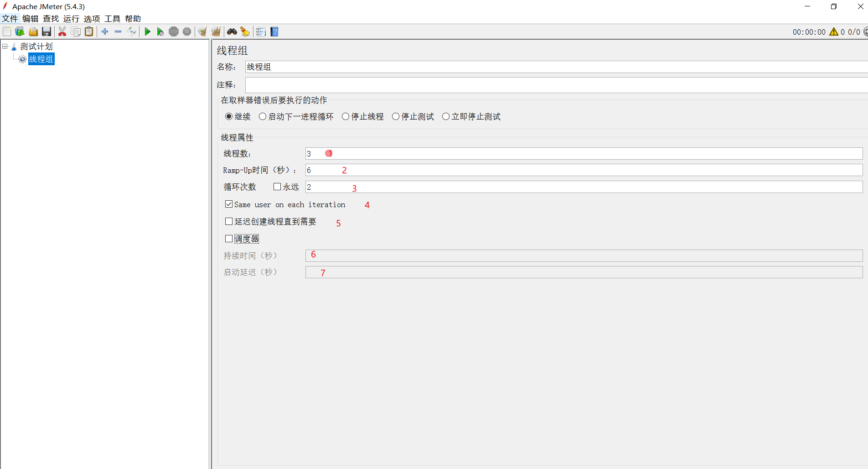Collapse the 测试计划 tree node
The width and height of the screenshot is (868, 469).
(x=5, y=46)
